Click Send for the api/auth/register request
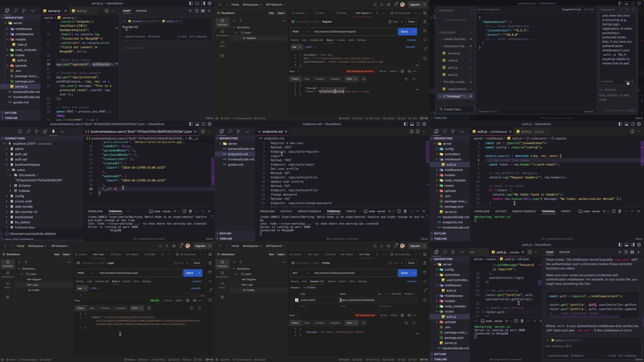644x362 pixels. click(x=404, y=32)
